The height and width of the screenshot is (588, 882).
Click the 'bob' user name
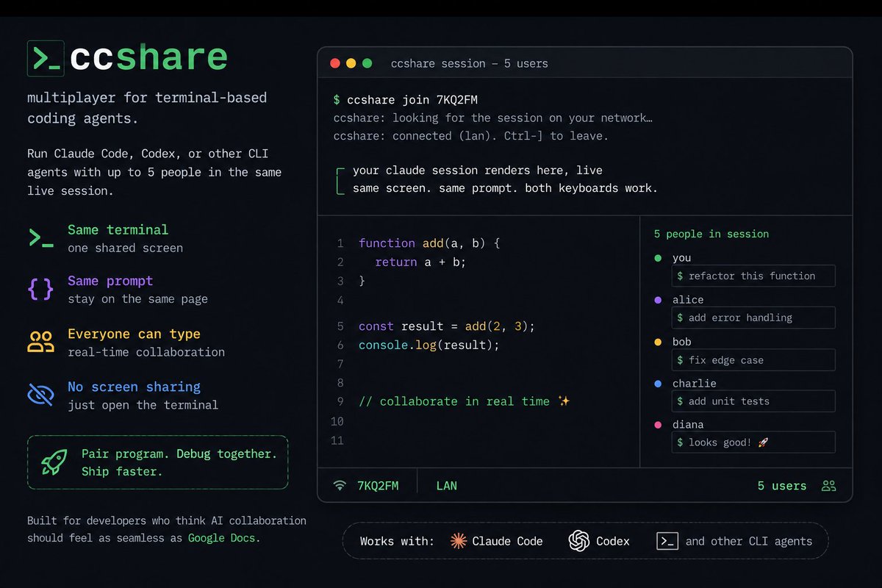coord(681,342)
